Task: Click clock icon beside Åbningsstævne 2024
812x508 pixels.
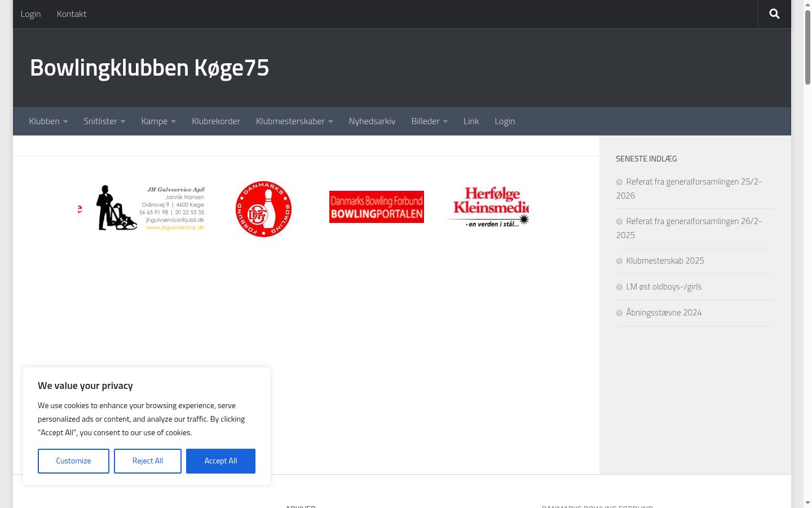Action: [619, 313]
